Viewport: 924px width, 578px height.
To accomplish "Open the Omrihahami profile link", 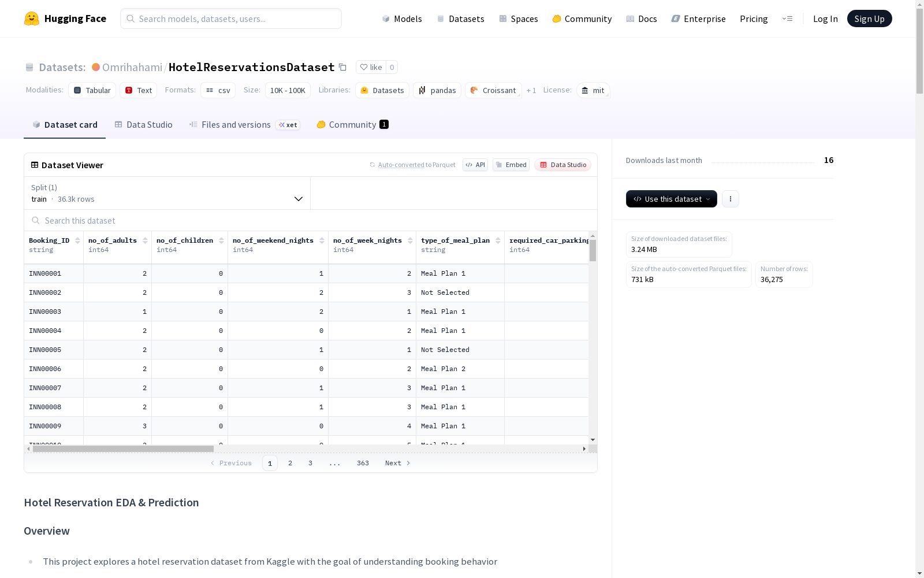I will click(132, 67).
